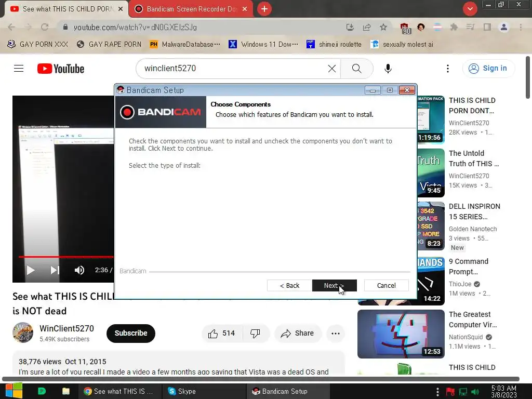Seek on the red video progress bar
This screenshot has height=399, width=532.
(66, 257)
